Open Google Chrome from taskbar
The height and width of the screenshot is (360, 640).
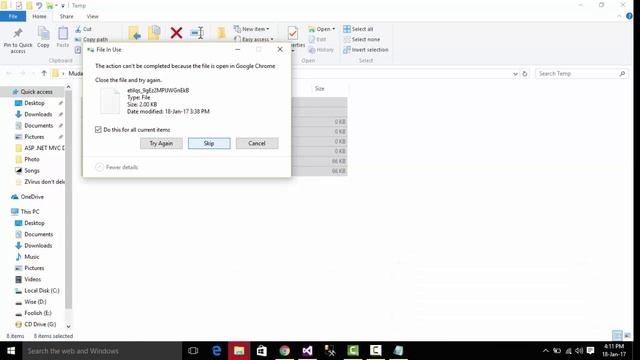click(284, 351)
